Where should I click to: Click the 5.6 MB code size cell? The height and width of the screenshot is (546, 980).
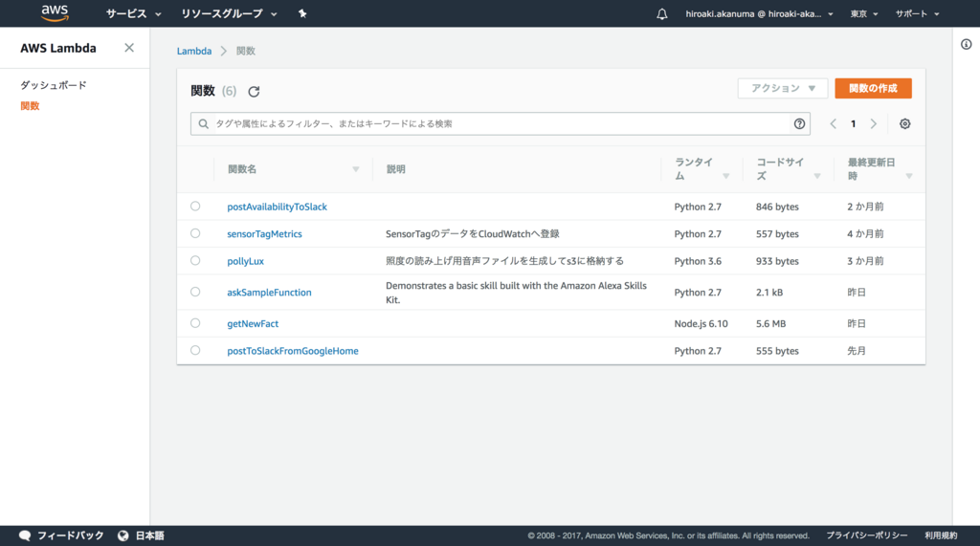click(x=770, y=323)
